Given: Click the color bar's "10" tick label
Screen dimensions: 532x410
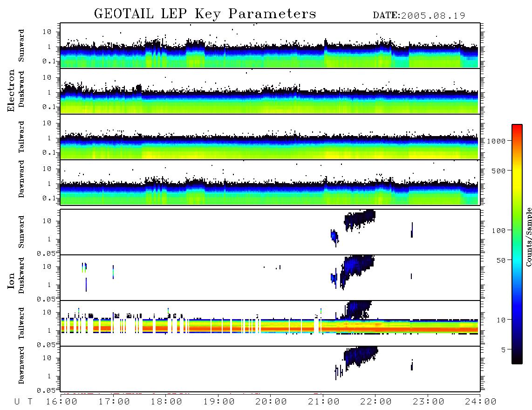Looking at the screenshot, I should point(501,320).
